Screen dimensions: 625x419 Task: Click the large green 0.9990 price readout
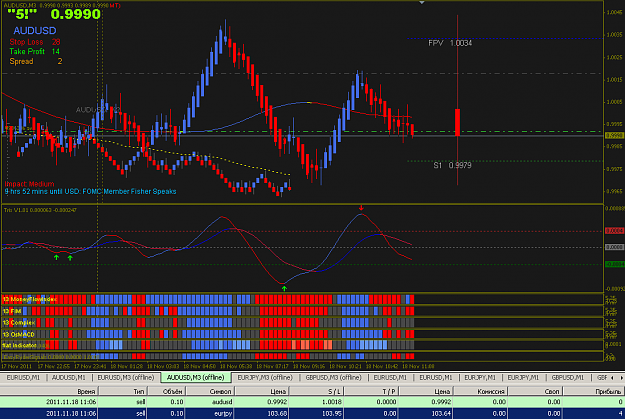point(75,14)
